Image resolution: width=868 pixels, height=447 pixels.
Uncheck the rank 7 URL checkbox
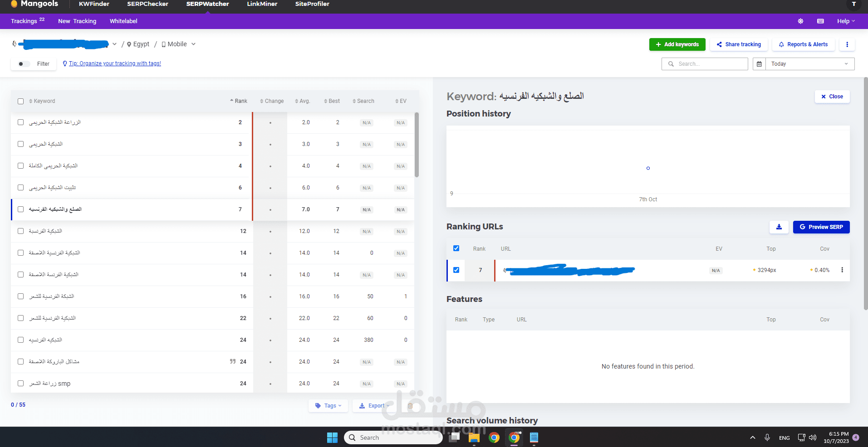(456, 270)
